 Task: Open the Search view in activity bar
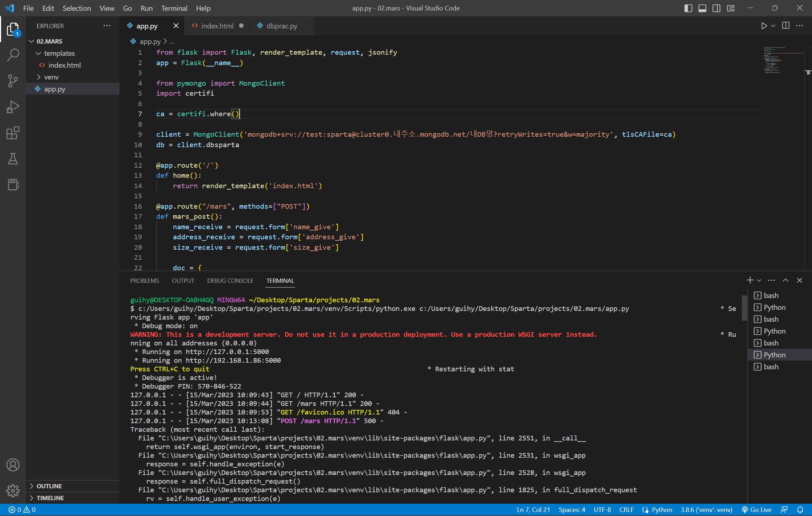pos(13,55)
